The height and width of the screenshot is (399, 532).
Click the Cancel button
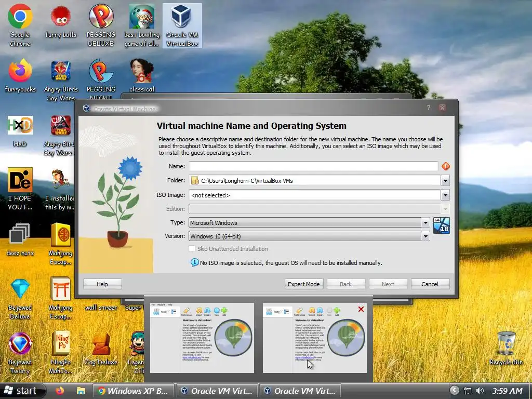tap(430, 284)
